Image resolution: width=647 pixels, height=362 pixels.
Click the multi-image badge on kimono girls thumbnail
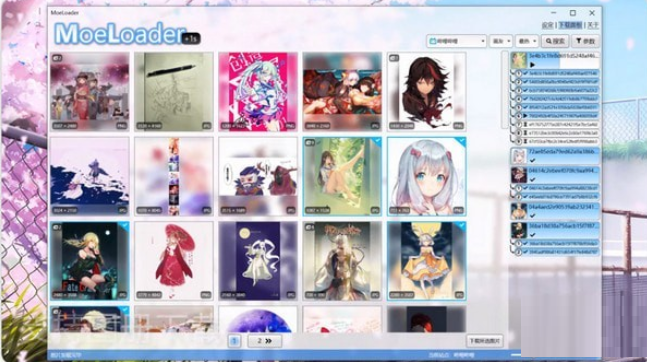coord(57,58)
